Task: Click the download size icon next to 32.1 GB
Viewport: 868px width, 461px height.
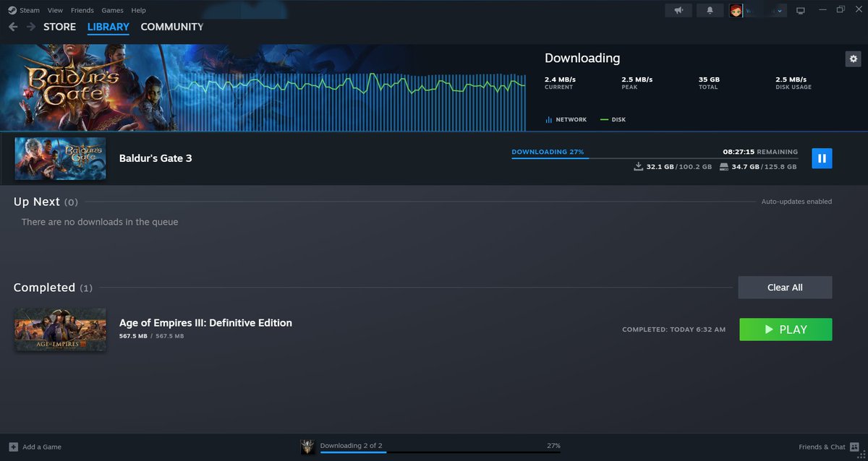Action: click(639, 167)
